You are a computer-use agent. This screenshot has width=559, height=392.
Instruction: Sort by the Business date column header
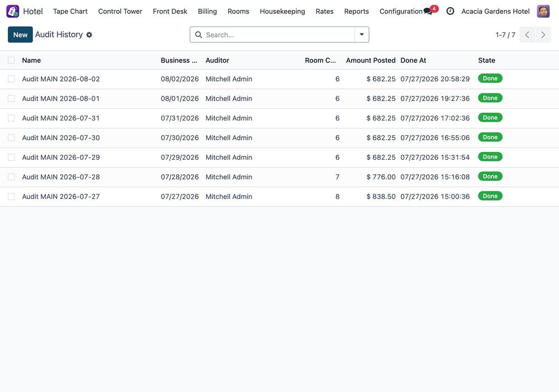(x=179, y=60)
